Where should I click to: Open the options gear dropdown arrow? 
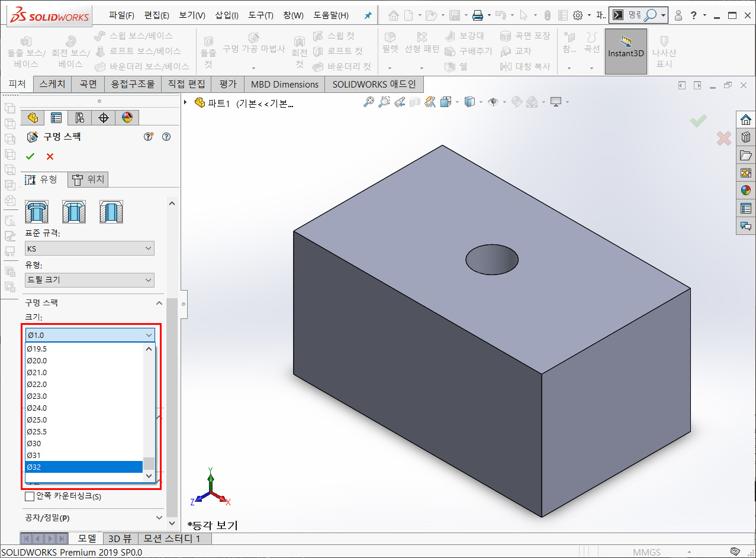tap(589, 15)
